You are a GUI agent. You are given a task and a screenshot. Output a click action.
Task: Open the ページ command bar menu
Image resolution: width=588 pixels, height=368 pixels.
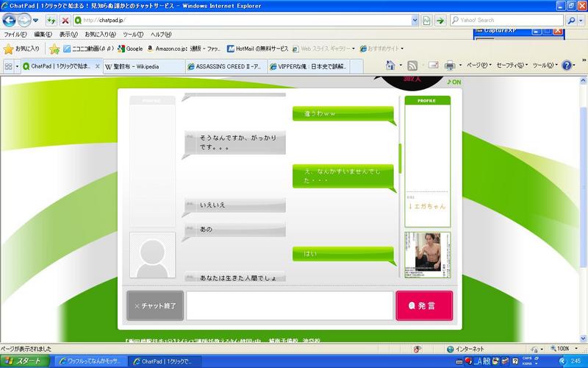[479, 66]
